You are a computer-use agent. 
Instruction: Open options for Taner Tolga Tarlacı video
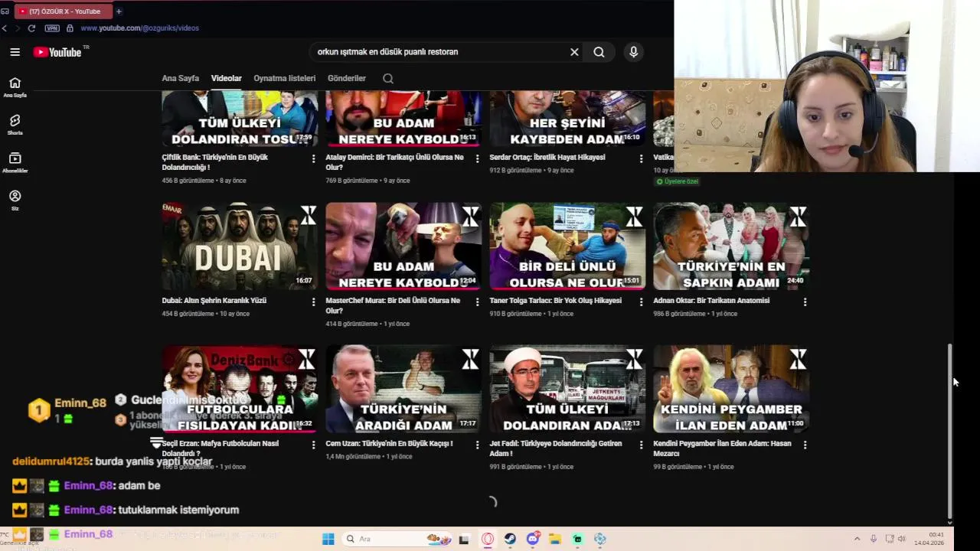[641, 302]
